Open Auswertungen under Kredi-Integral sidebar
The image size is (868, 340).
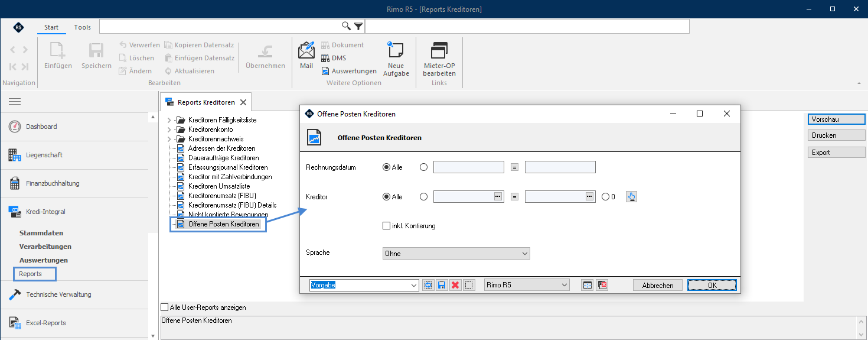[x=44, y=260]
